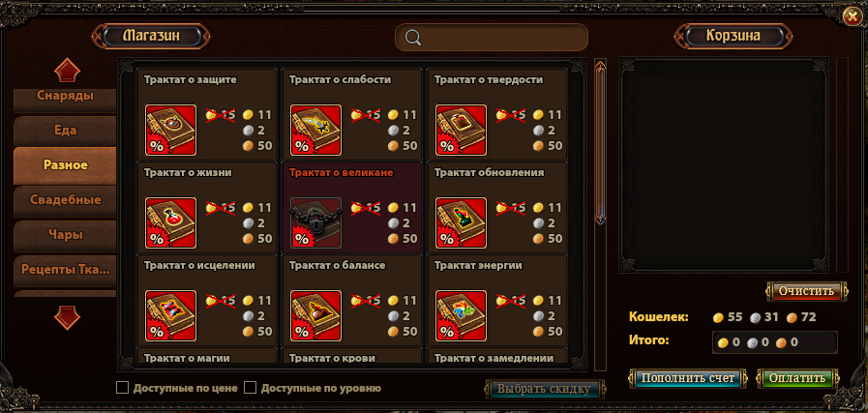Screen dimensions: 868x413
Task: Select the Трактат о твердости book icon
Action: (461, 131)
